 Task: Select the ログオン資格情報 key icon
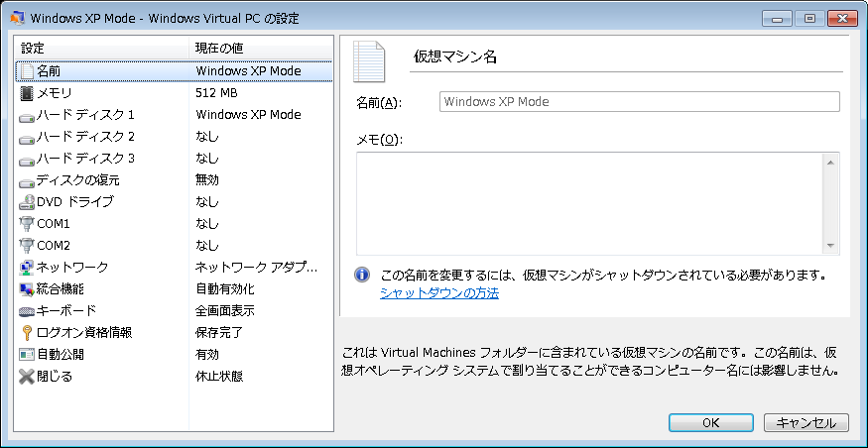click(26, 333)
